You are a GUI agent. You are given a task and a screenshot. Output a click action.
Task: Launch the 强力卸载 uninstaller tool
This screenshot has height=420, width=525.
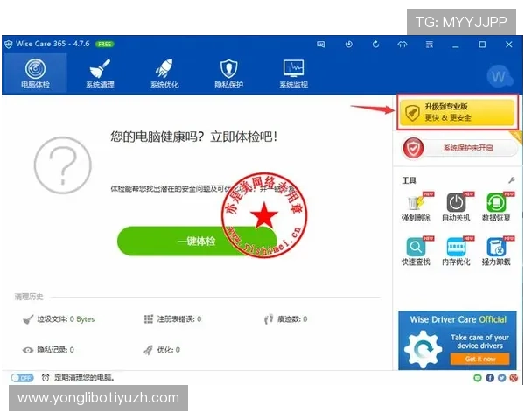click(x=496, y=251)
